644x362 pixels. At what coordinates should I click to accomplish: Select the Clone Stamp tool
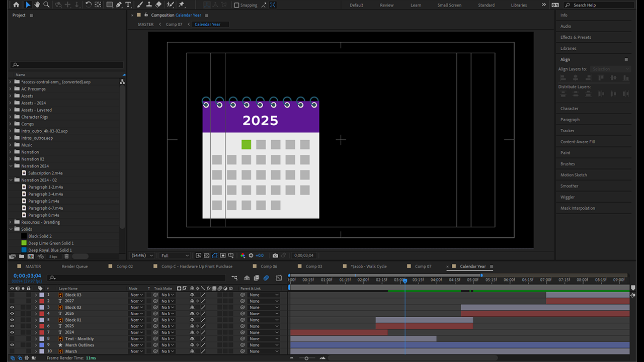tap(148, 5)
